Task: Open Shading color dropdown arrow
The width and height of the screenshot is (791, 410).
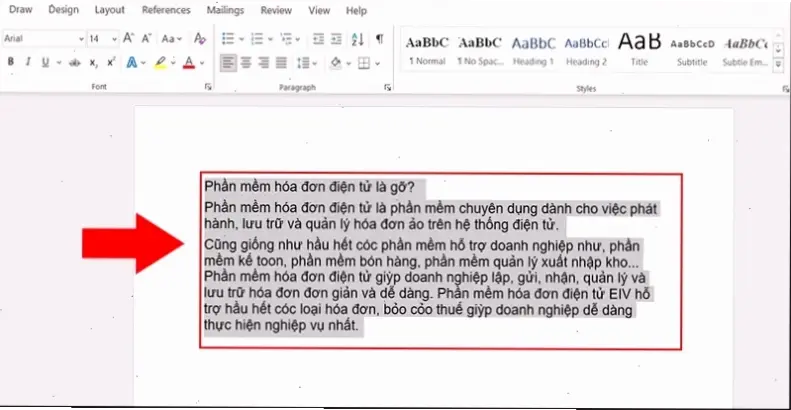Action: [x=348, y=63]
